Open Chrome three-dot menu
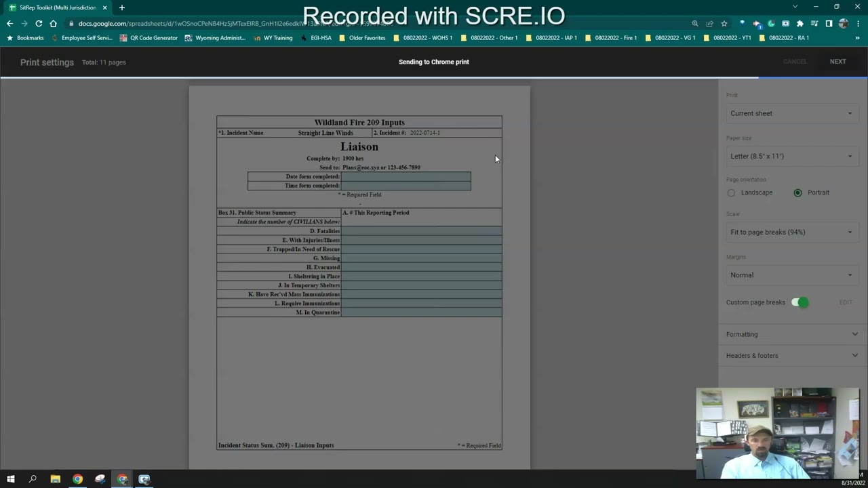Viewport: 868px width, 488px height. pyautogui.click(x=857, y=24)
